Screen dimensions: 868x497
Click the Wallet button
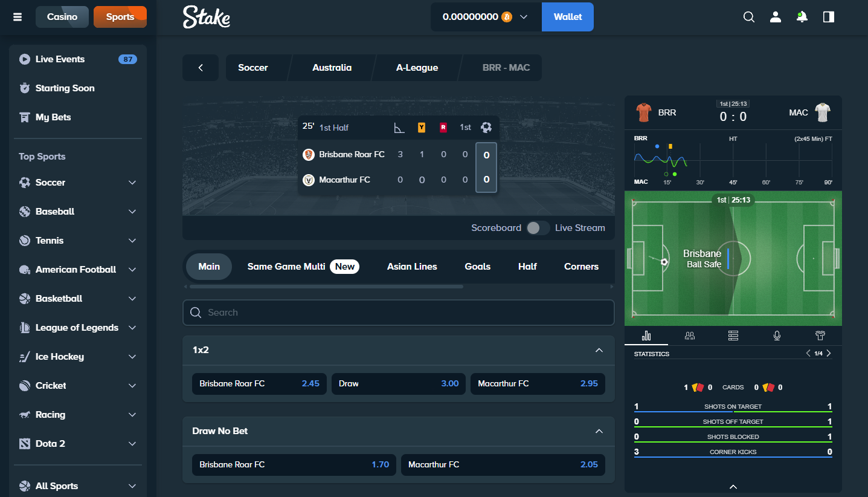pyautogui.click(x=568, y=17)
